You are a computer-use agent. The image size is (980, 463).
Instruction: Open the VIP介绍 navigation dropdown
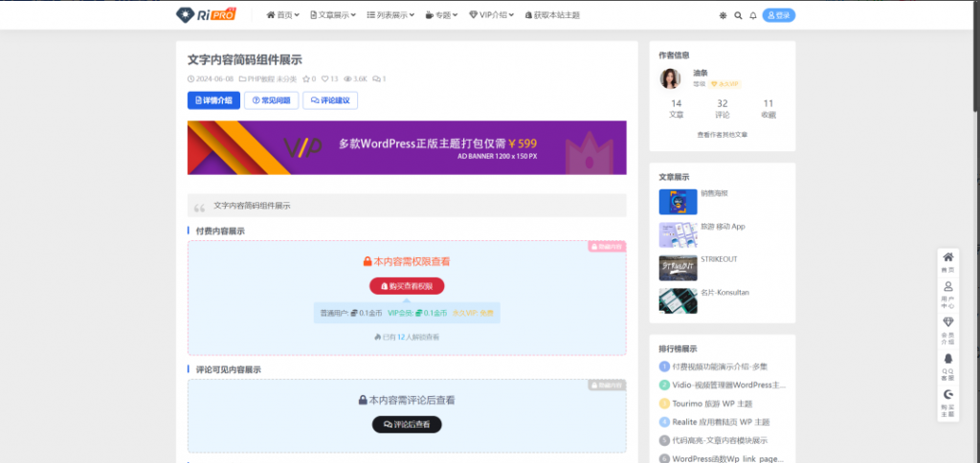[x=491, y=15]
